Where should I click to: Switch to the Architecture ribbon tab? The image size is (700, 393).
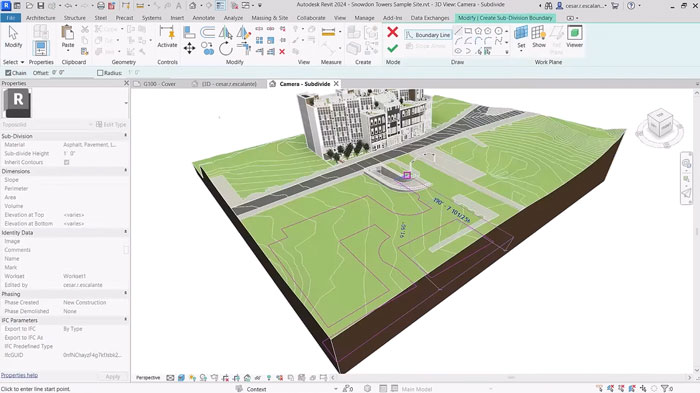tap(41, 18)
